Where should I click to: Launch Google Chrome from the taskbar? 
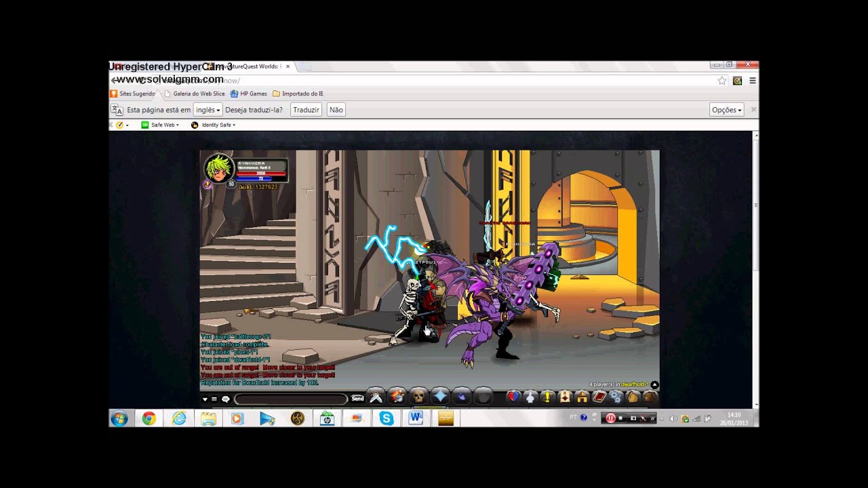(149, 418)
